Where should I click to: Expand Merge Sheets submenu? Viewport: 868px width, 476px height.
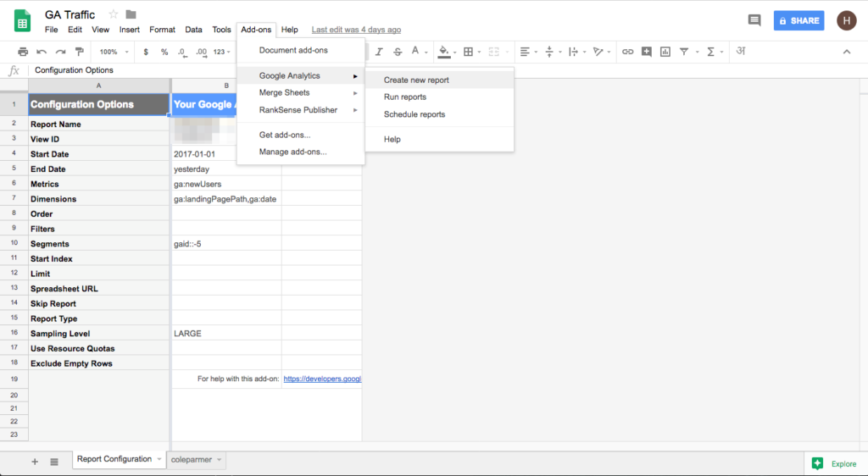(x=301, y=93)
